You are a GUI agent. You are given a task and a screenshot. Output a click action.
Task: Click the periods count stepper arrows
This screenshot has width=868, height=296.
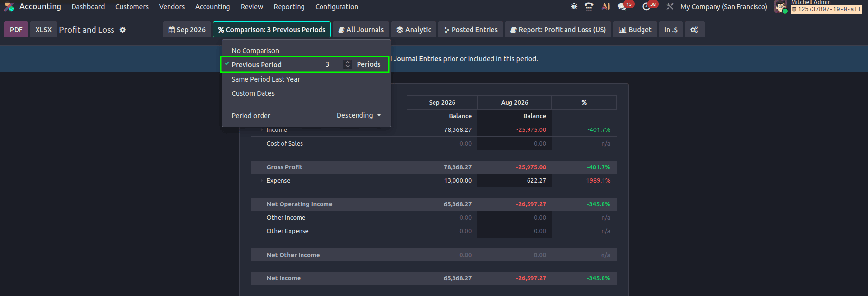click(x=348, y=64)
